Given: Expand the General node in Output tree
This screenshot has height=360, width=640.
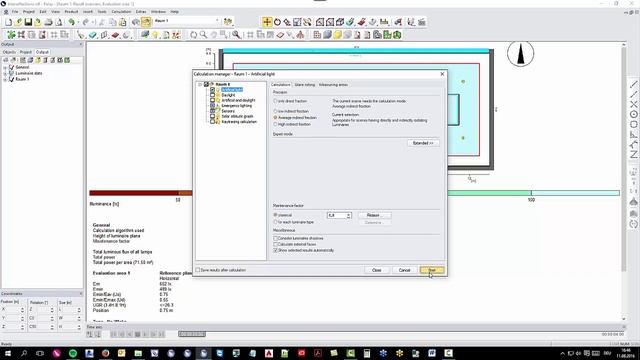Looking at the screenshot, I should [x=5, y=67].
